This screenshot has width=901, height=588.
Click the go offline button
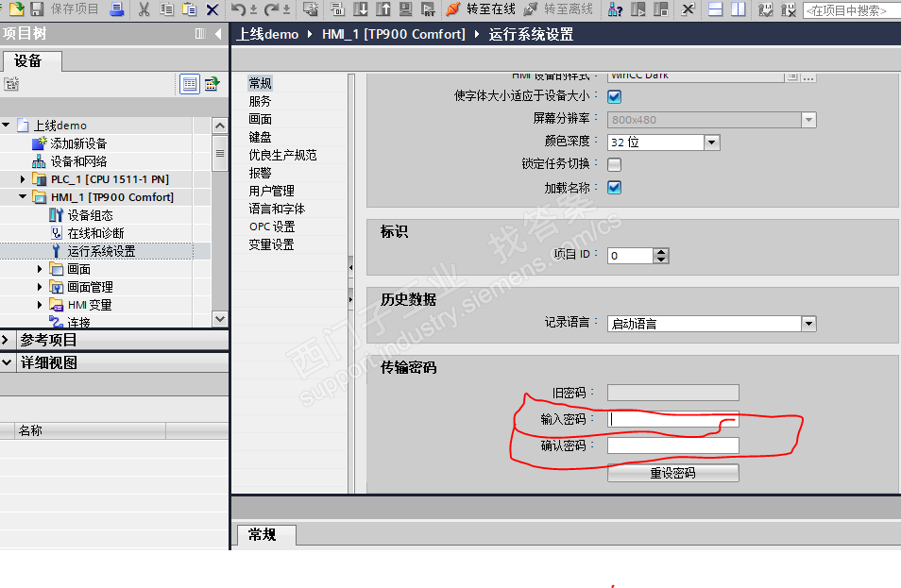[x=558, y=8]
